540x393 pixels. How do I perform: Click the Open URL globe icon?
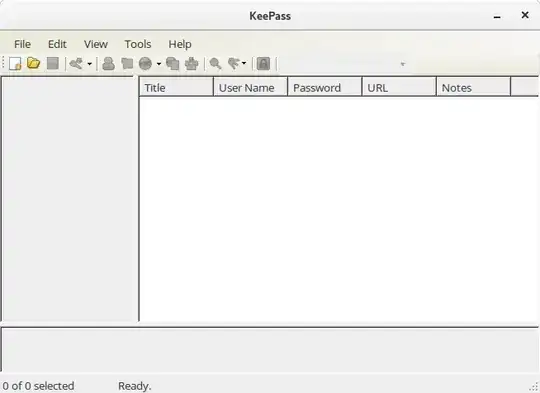pos(145,64)
